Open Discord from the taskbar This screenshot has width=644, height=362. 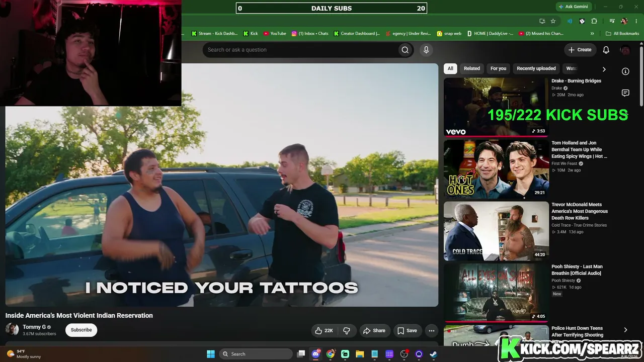(316, 354)
